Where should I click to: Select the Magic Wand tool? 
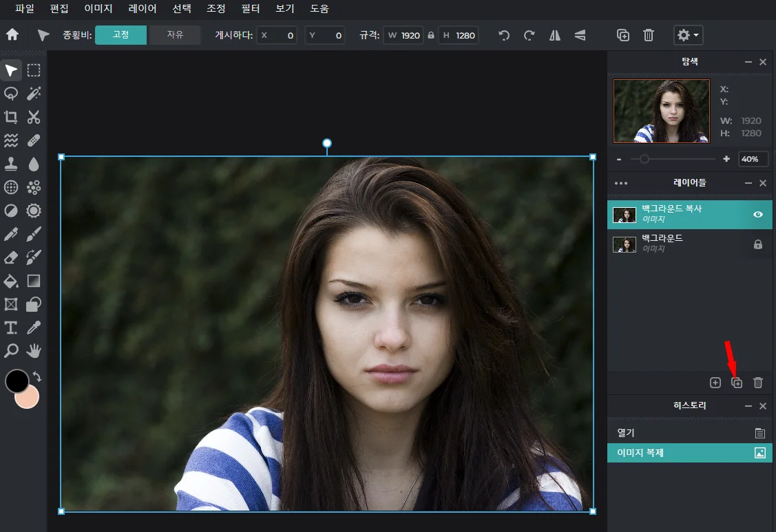pyautogui.click(x=34, y=94)
